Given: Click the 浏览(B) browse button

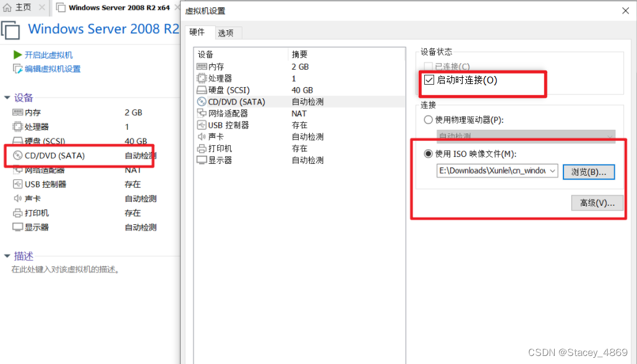Looking at the screenshot, I should tap(588, 172).
